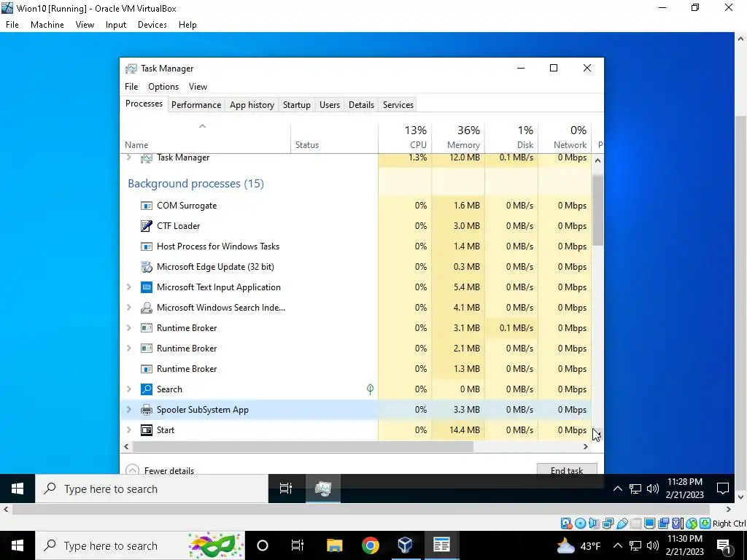Expand Spooler SubSystem App row
Image resolution: width=747 pixels, height=560 pixels.
[x=128, y=410]
